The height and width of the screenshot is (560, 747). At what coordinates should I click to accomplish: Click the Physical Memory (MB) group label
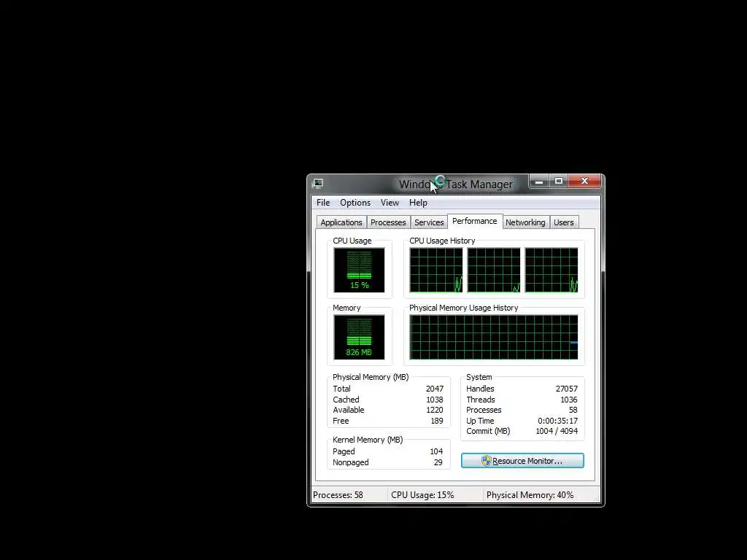(x=371, y=377)
